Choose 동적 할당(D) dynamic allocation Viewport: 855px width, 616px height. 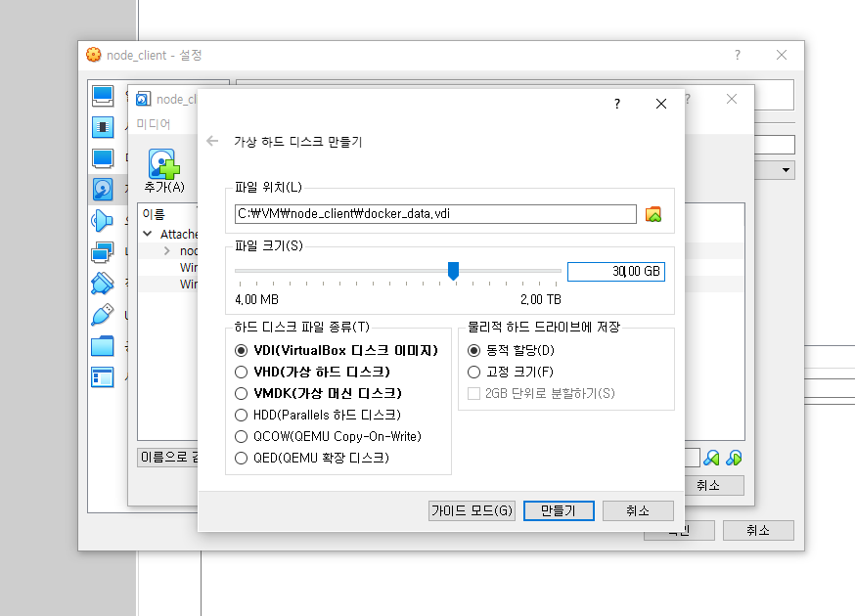[x=511, y=350]
